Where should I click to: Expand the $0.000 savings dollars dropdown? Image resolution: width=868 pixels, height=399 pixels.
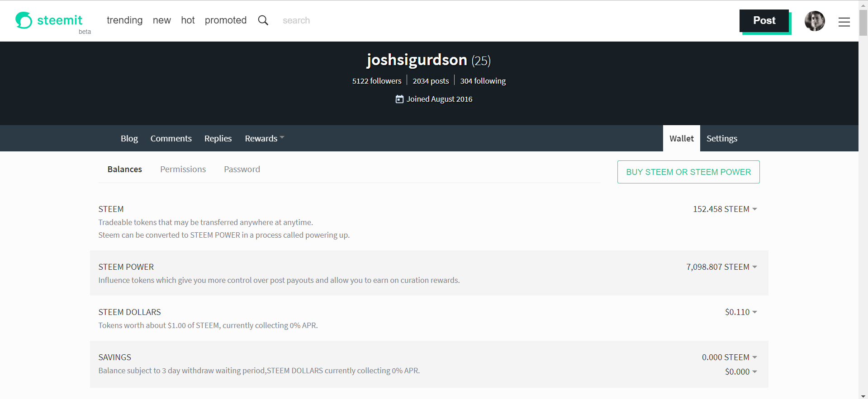click(741, 372)
